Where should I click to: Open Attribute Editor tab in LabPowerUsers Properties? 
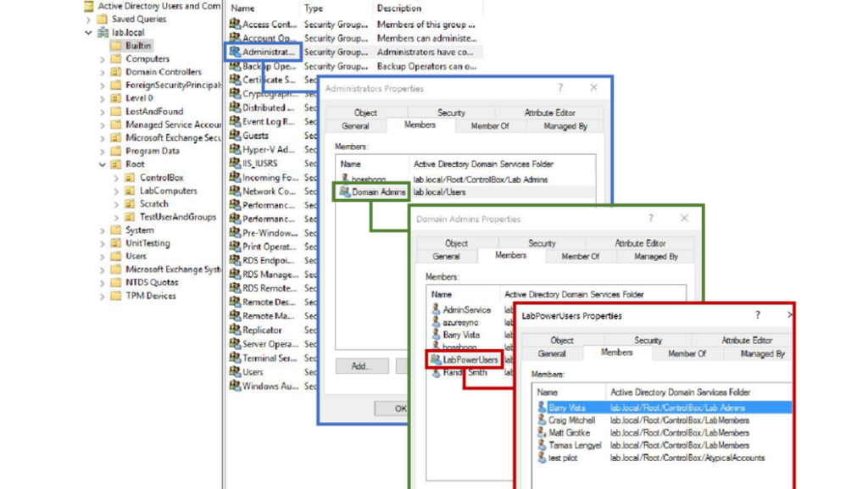point(747,340)
